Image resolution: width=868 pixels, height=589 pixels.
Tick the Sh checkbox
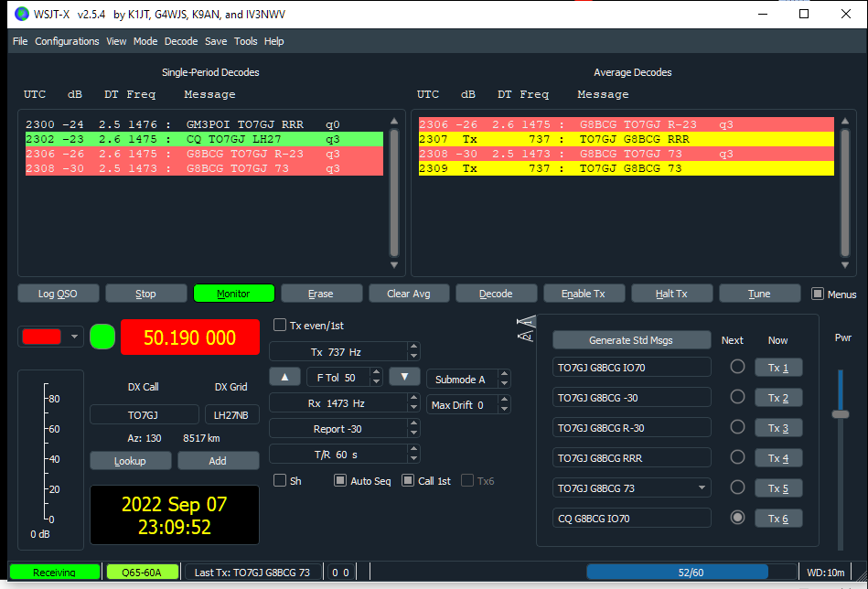point(280,480)
